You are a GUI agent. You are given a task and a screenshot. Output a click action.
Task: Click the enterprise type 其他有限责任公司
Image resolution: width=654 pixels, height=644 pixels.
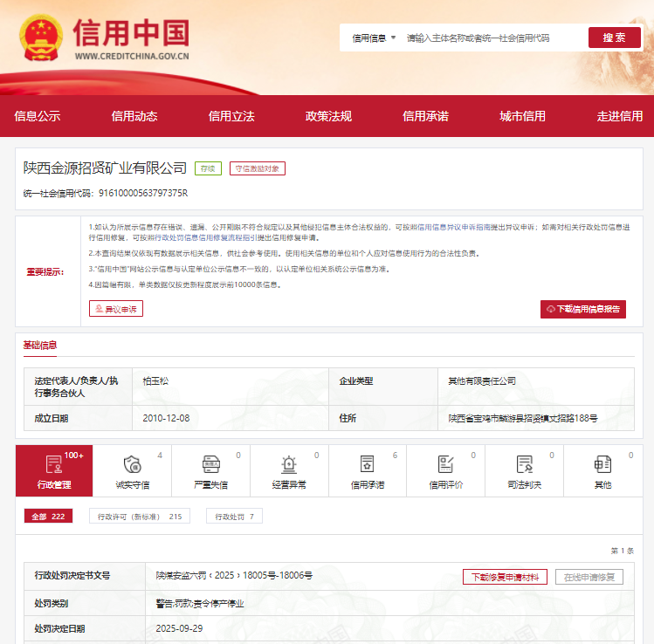point(482,380)
